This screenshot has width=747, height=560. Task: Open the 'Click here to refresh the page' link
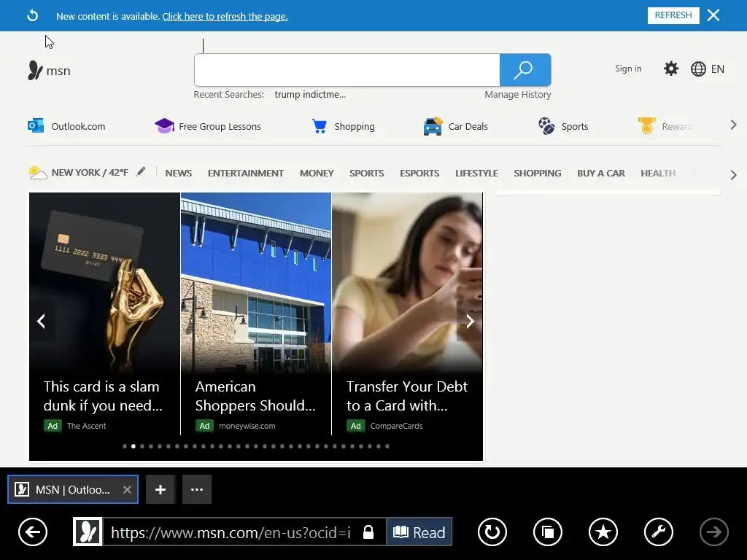(x=225, y=16)
